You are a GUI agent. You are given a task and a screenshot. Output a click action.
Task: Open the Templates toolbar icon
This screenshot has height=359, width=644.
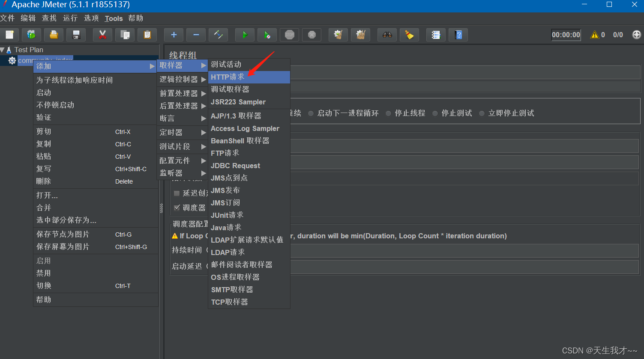tap(31, 35)
